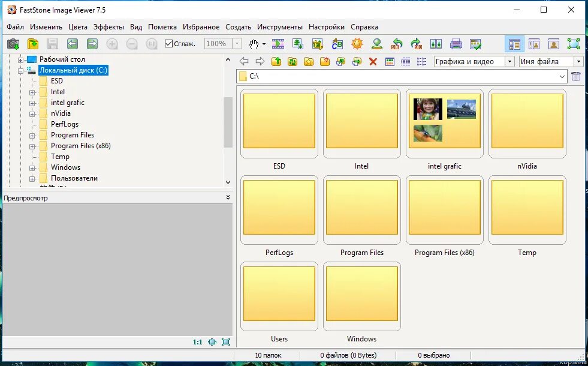Click the folder tree scrollbar down arrow
The image size is (588, 366).
228,182
